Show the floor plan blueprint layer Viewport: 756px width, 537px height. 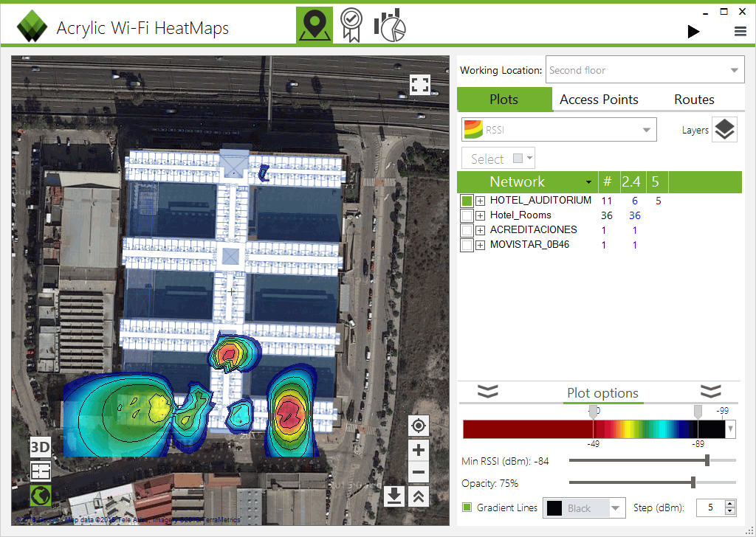[41, 471]
